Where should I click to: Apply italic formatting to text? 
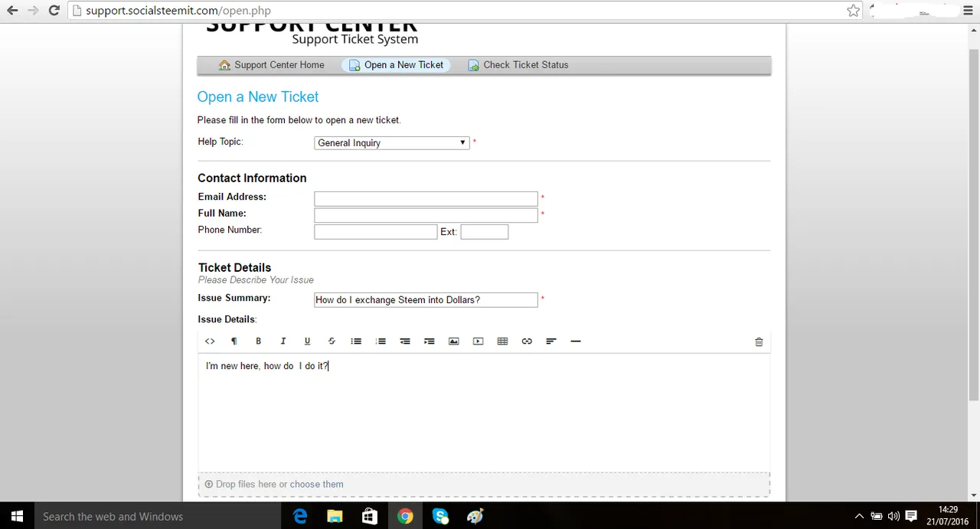pyautogui.click(x=283, y=341)
